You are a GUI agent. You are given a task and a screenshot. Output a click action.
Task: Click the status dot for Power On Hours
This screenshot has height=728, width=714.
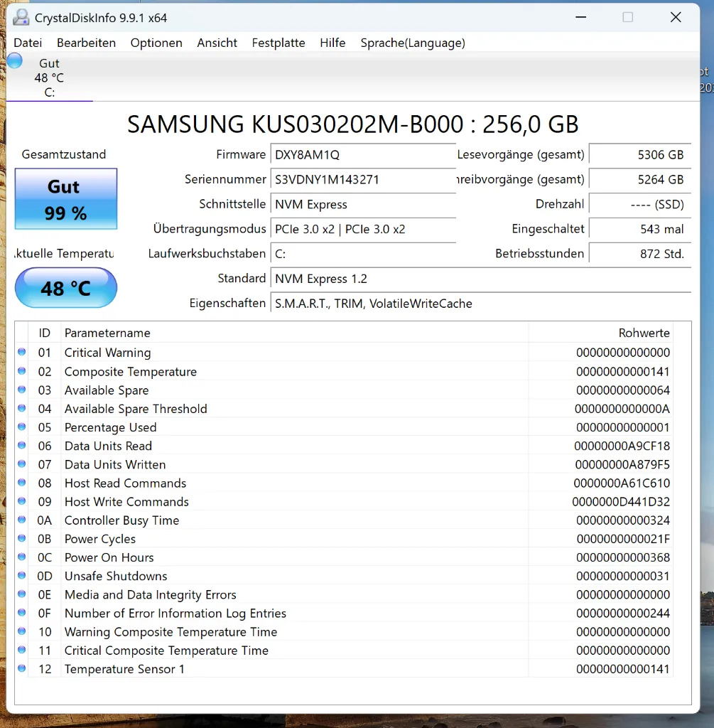22,557
